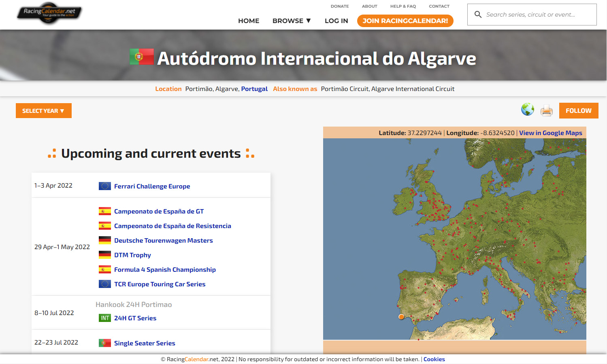Click the latitude value 37.2297244
The width and height of the screenshot is (607, 364).
pos(425,133)
